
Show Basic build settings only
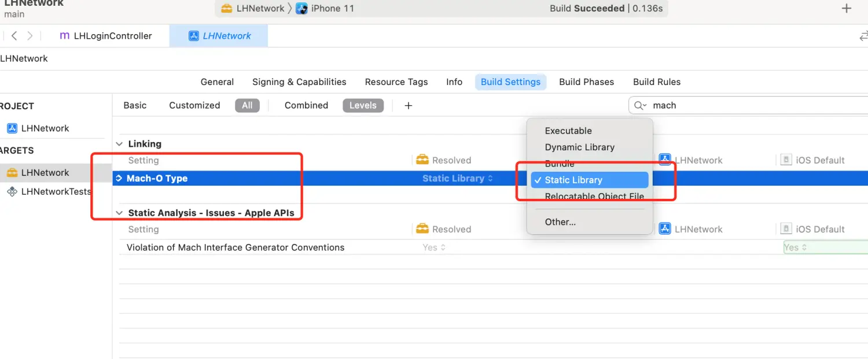pyautogui.click(x=135, y=105)
